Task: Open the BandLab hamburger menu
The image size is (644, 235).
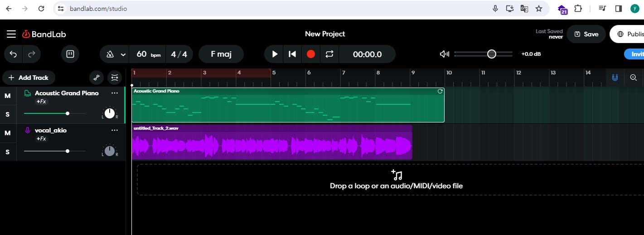Action: (x=11, y=34)
